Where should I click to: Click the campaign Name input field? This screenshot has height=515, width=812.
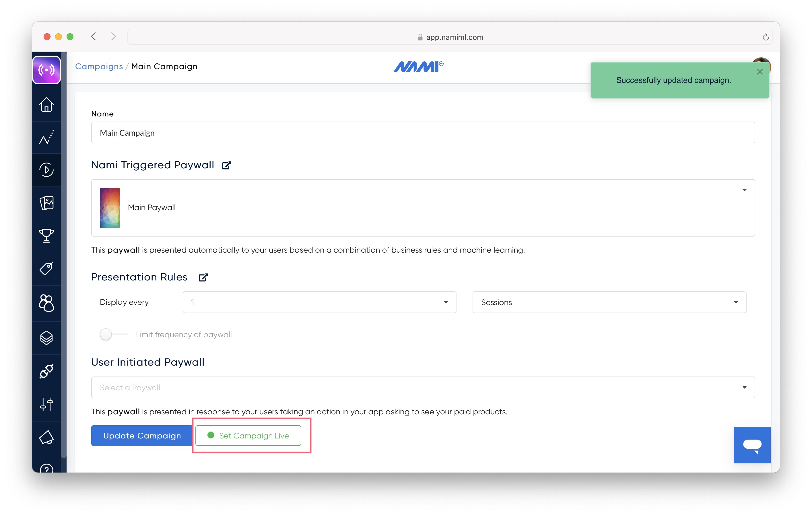tap(423, 133)
